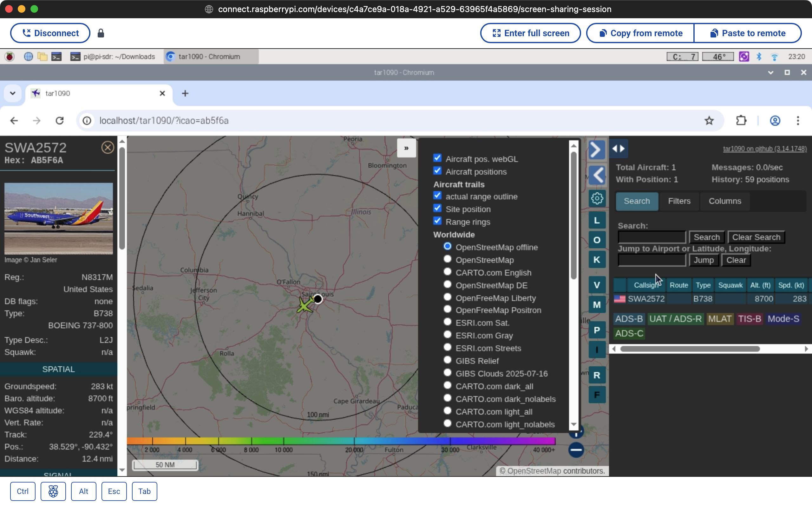Screen dimensions: 812x506
Task: Uncheck the Aircraft positions checkbox
Action: [x=437, y=171]
